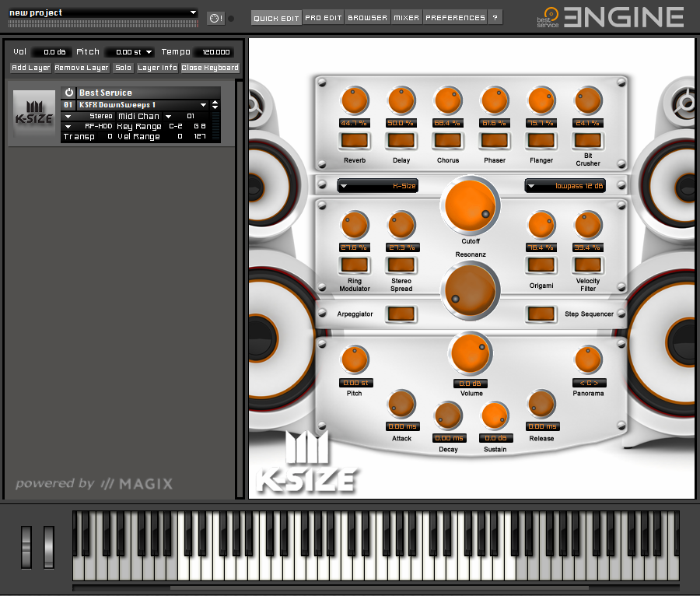Turn on the Arpeggiator switch
This screenshot has width=700, height=596.
tap(401, 314)
